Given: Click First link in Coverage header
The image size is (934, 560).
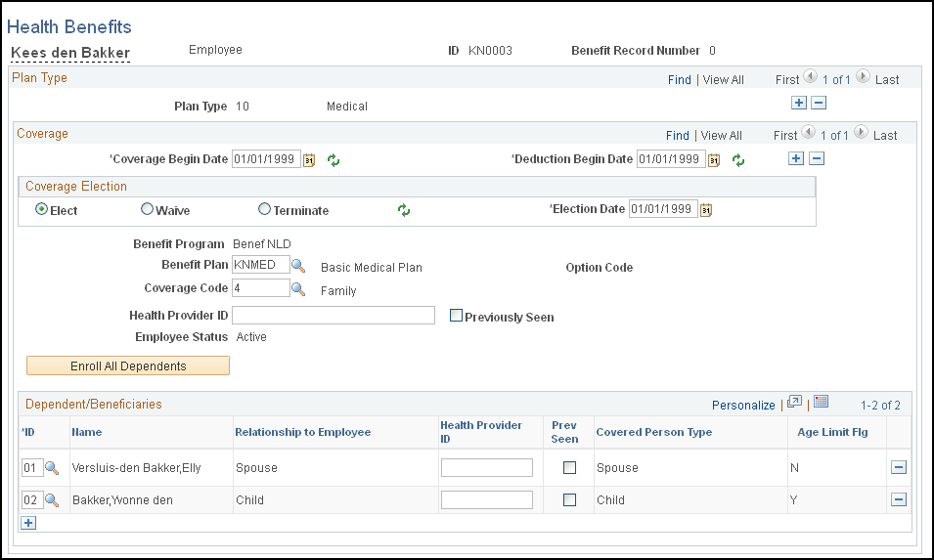Looking at the screenshot, I should coord(785,136).
